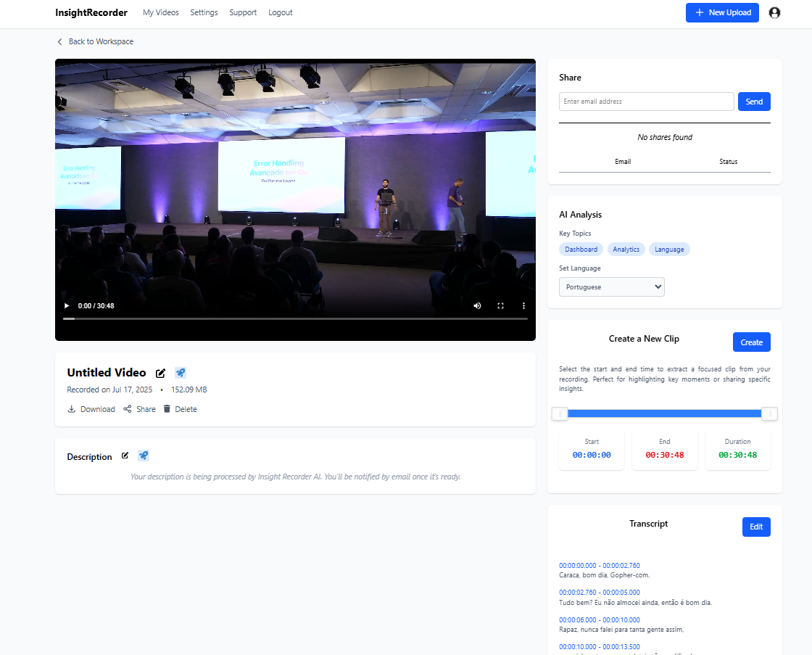Open Support page
This screenshot has height=655, width=812.
pos(243,12)
